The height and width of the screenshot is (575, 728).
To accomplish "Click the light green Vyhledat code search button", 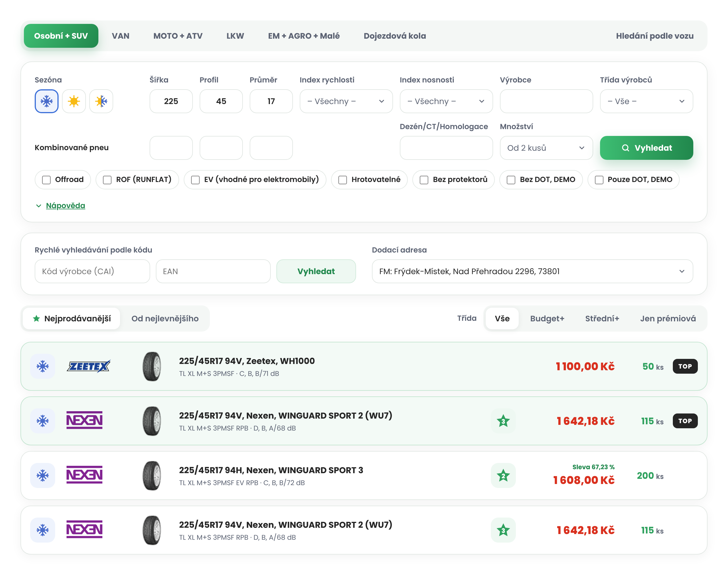I will tap(316, 271).
